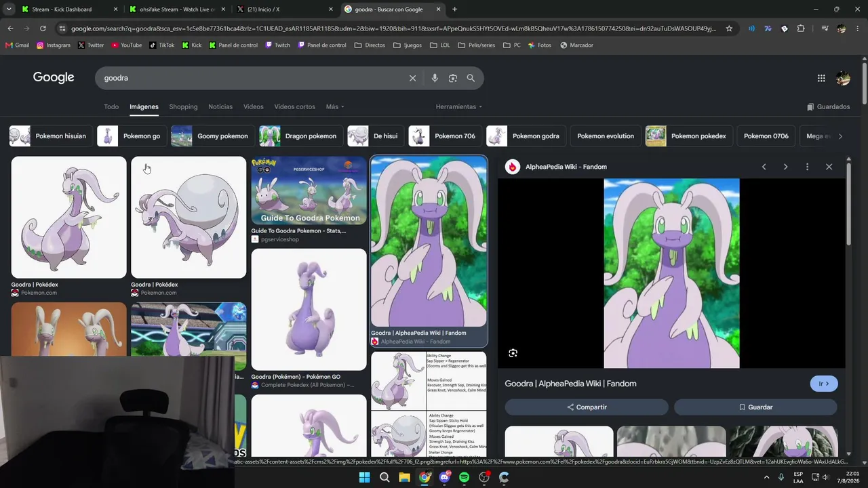Switch to the Todo results tab
Image resolution: width=868 pixels, height=488 pixels.
pos(111,107)
